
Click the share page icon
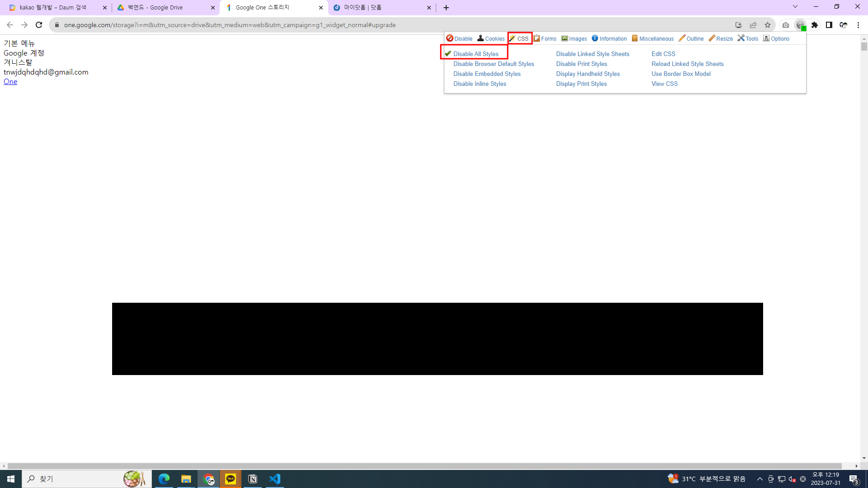[753, 25]
